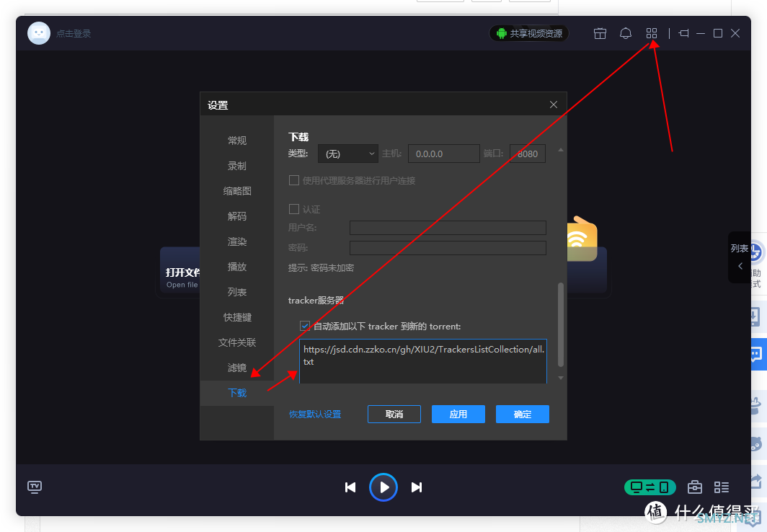Viewport: 767px width, 532px height.
Task: Click 恢复默认设置 link
Action: pos(315,414)
